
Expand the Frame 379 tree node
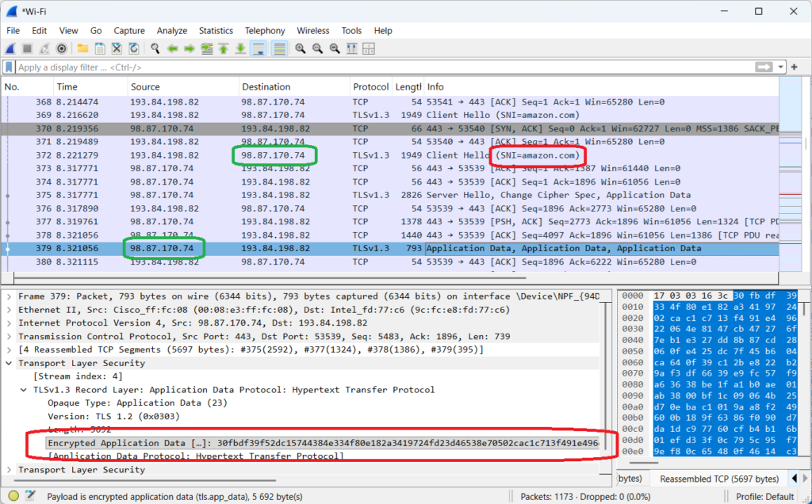tap(9, 296)
